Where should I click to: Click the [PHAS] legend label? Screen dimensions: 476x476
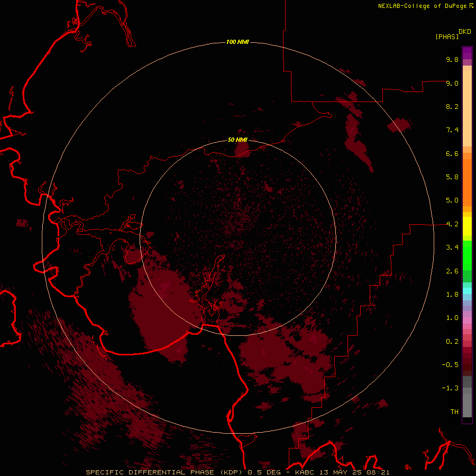(447, 36)
